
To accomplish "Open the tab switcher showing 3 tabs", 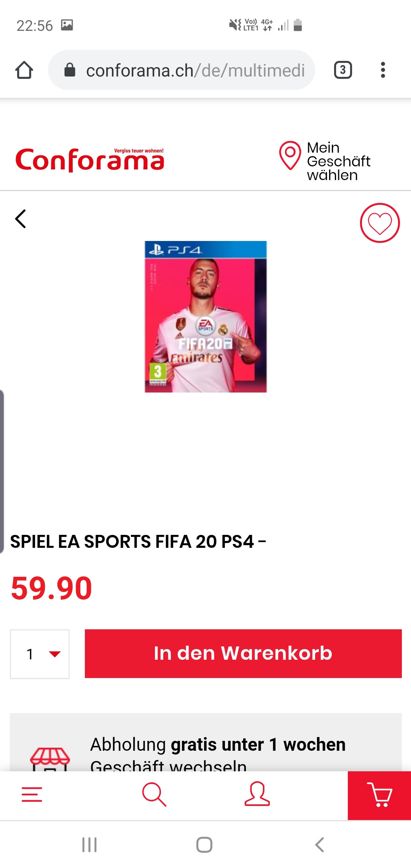I will pos(343,70).
